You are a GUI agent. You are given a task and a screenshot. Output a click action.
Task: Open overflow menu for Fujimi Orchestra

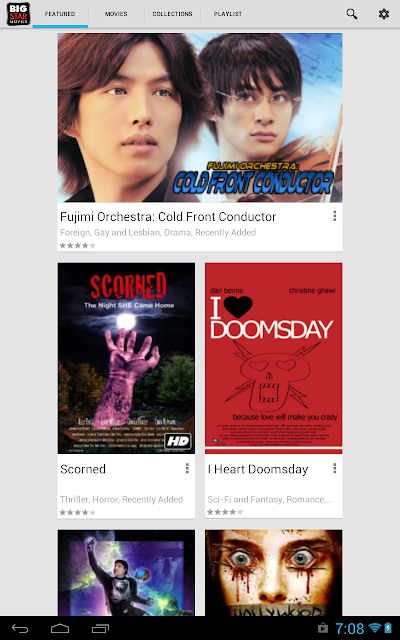click(335, 216)
